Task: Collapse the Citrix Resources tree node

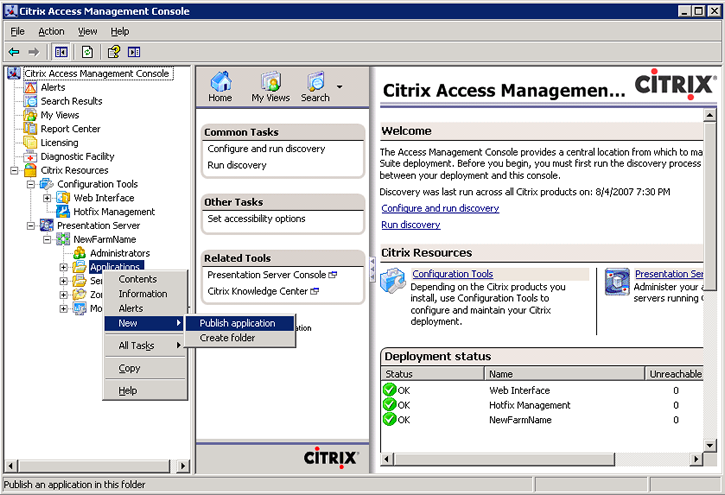Action: click(14, 171)
